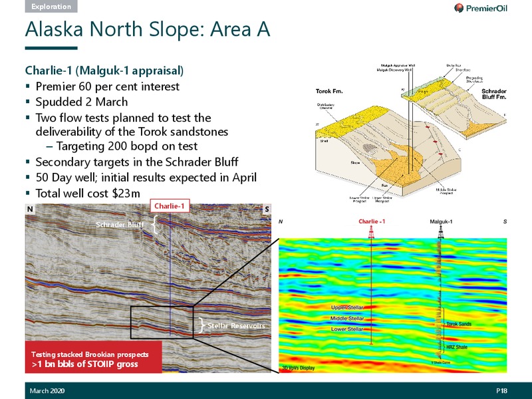Click bullet Premier 60 per cent interest
Screen dimensions: 532x399
click(107, 86)
